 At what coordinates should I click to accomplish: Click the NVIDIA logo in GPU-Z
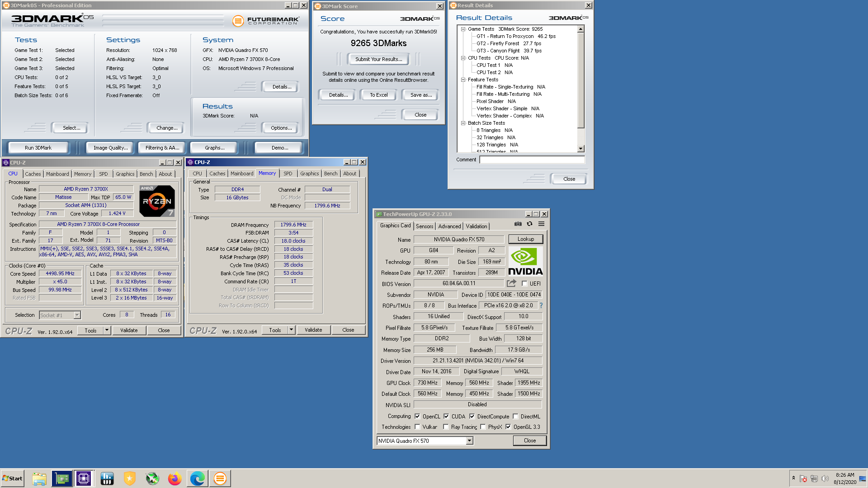click(x=525, y=261)
